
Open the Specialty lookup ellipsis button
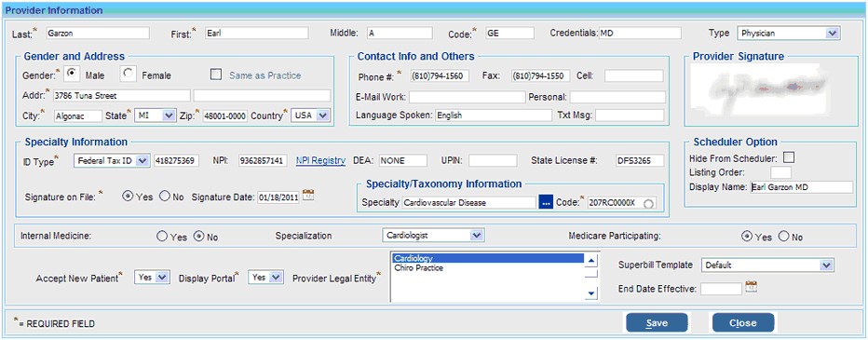click(546, 203)
